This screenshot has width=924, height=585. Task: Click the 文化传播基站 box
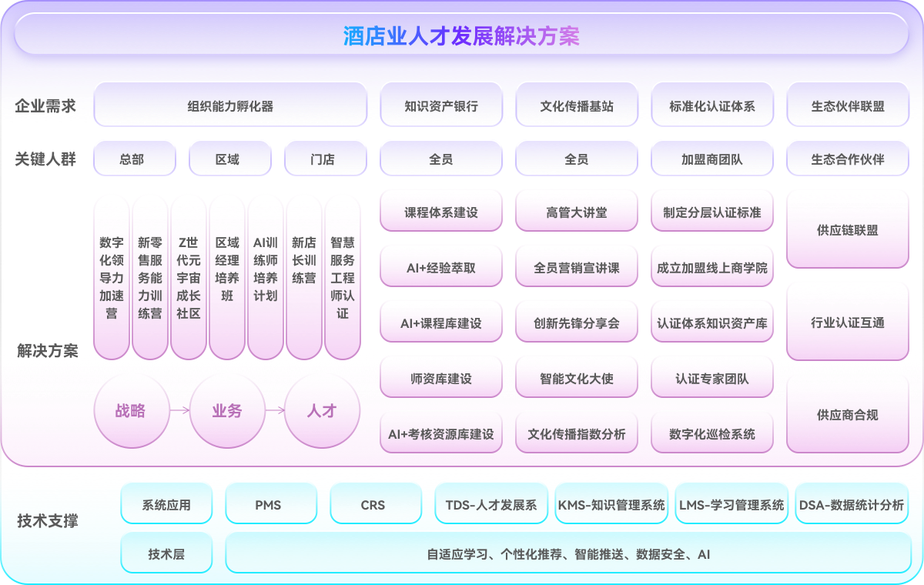[577, 105]
